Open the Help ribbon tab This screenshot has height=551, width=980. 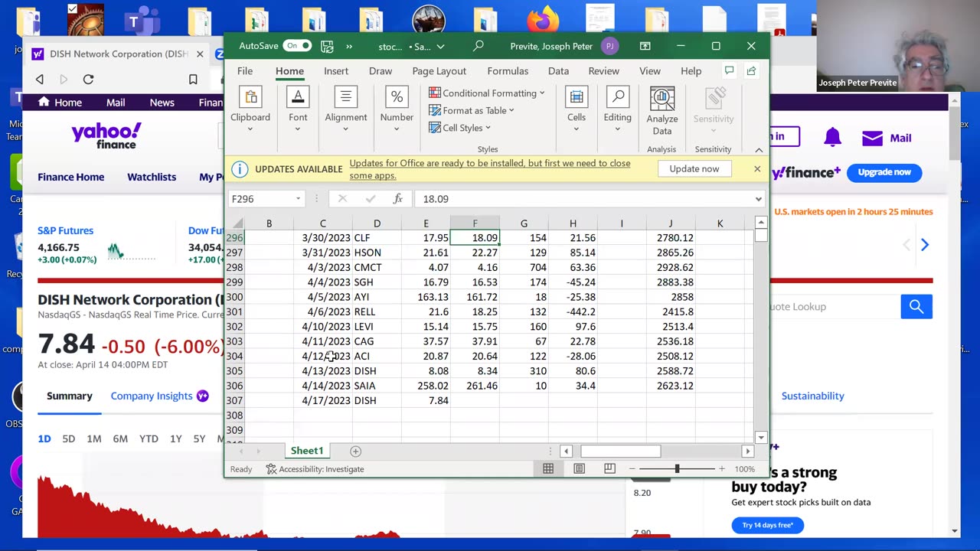pos(691,71)
